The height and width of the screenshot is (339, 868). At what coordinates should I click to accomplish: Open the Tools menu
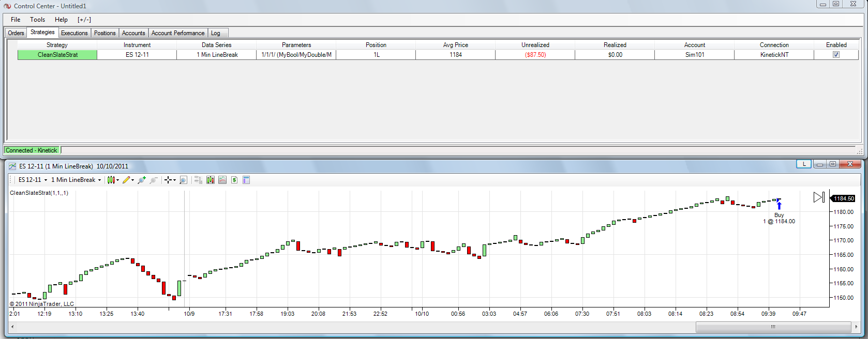click(x=37, y=20)
